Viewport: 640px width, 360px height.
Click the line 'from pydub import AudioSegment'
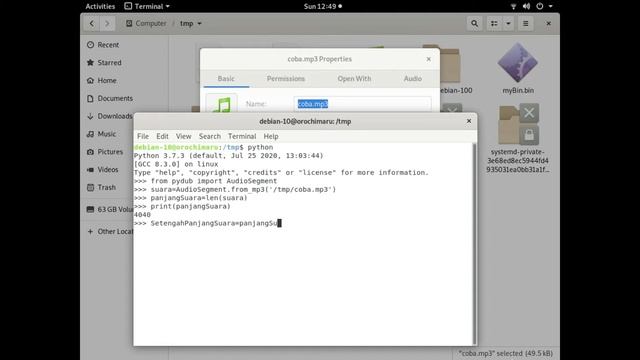(x=214, y=181)
